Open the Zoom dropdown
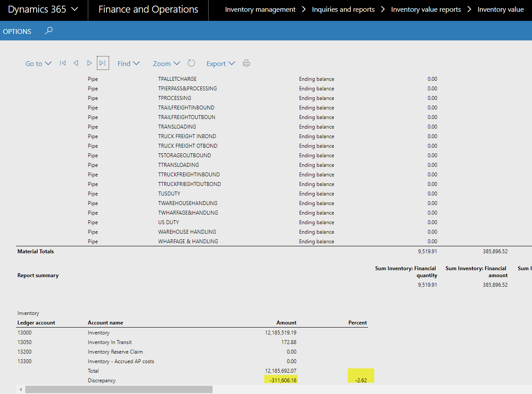 tap(166, 64)
